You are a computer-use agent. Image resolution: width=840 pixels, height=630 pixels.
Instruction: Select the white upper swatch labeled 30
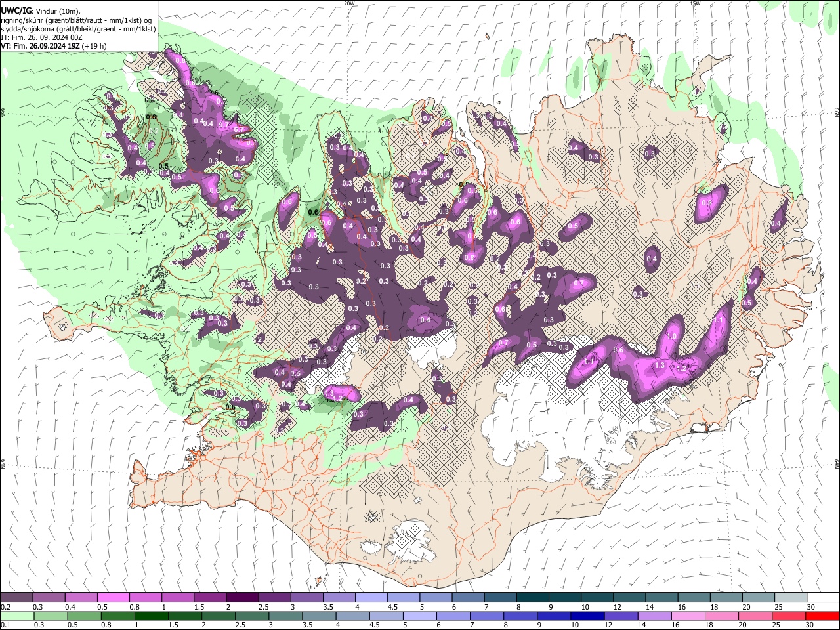pyautogui.click(x=822, y=598)
